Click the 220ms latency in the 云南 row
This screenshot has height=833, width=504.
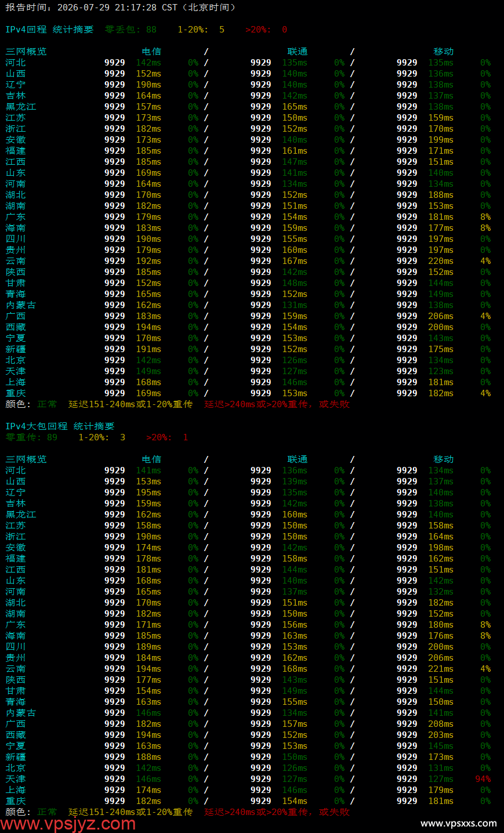441,261
